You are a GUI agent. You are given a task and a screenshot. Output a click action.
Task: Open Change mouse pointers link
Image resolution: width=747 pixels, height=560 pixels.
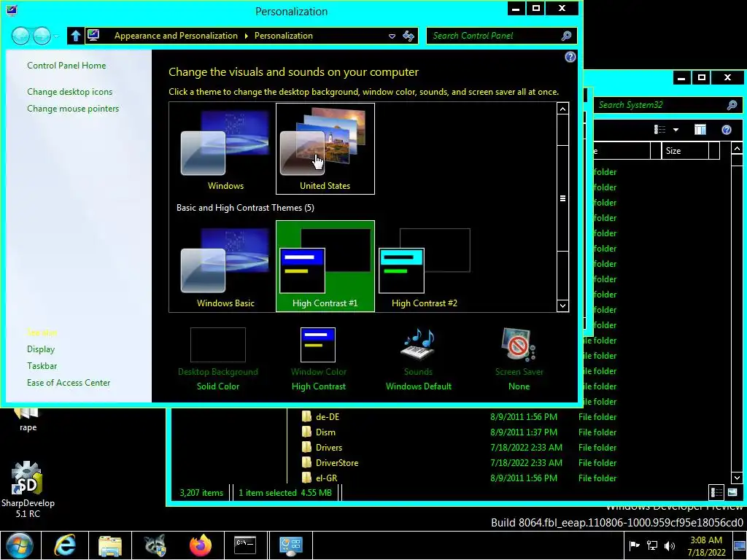coord(73,109)
